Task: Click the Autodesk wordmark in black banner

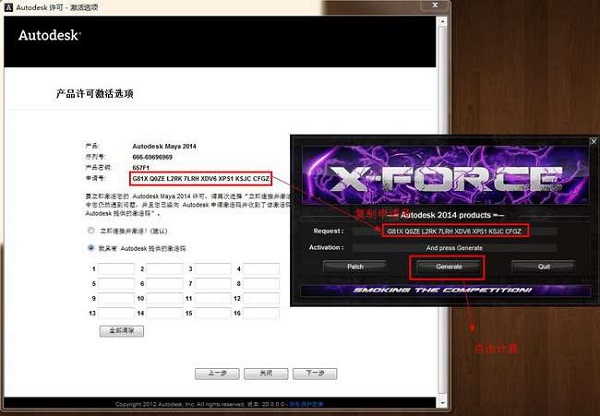Action: click(49, 35)
